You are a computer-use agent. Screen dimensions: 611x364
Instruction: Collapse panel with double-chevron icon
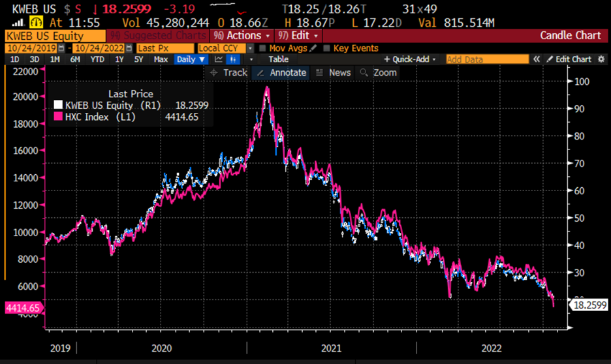pyautogui.click(x=537, y=59)
